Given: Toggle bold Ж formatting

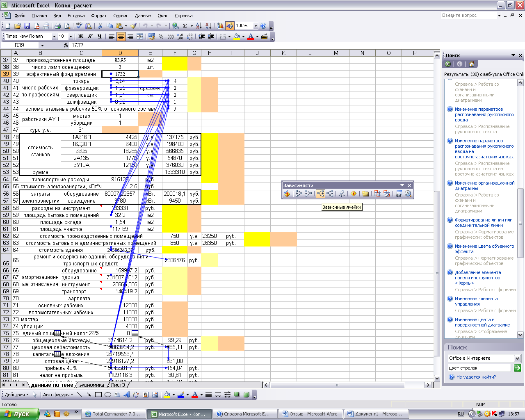Looking at the screenshot, I should point(81,37).
